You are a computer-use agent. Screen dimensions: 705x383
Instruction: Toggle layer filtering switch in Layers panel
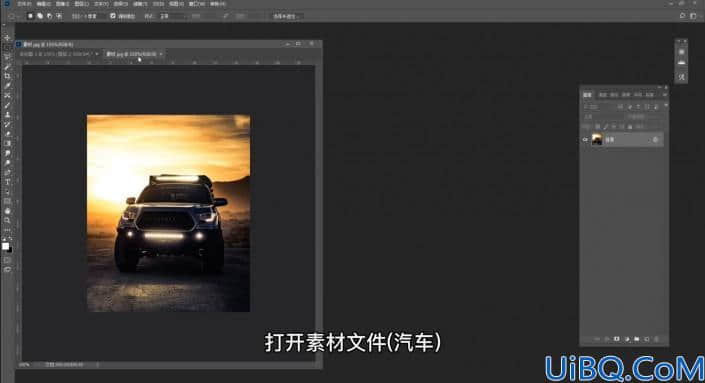(x=665, y=106)
